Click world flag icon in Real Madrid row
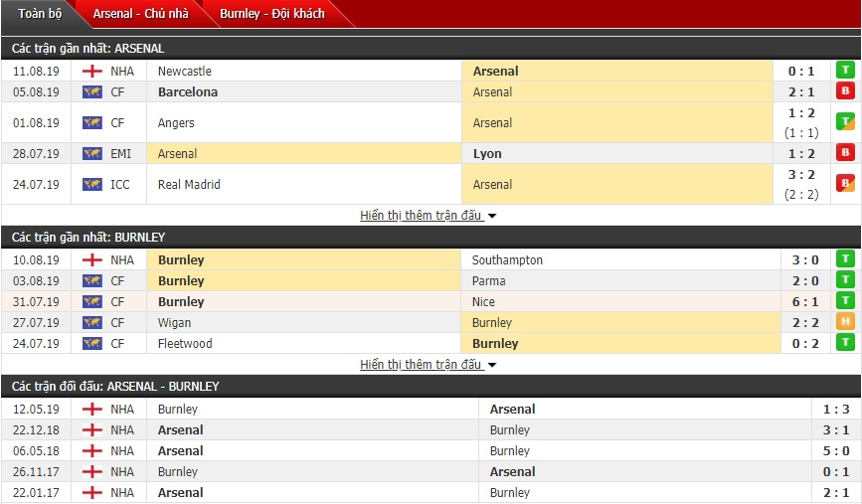 click(x=92, y=184)
